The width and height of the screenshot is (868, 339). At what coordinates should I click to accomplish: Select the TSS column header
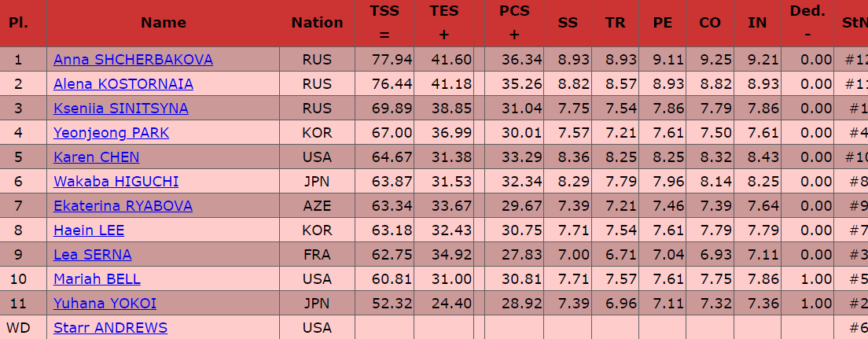click(384, 24)
